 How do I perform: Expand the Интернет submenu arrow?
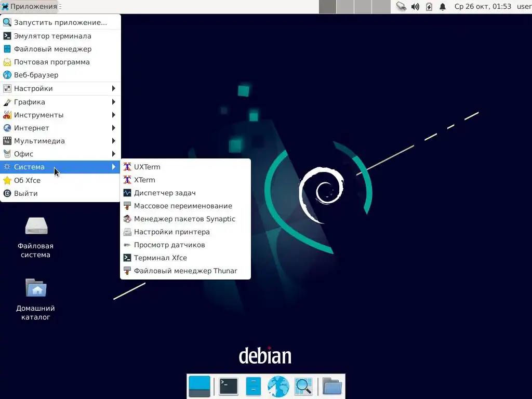tap(114, 128)
